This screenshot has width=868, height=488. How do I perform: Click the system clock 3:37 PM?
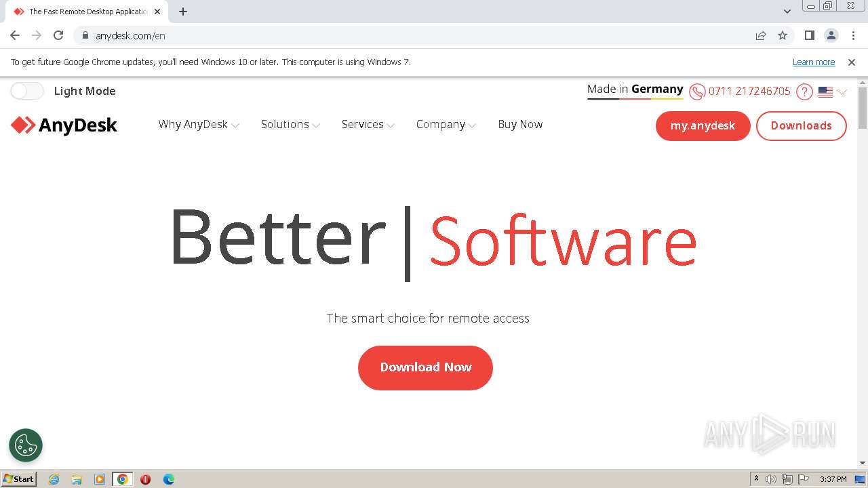click(x=833, y=479)
